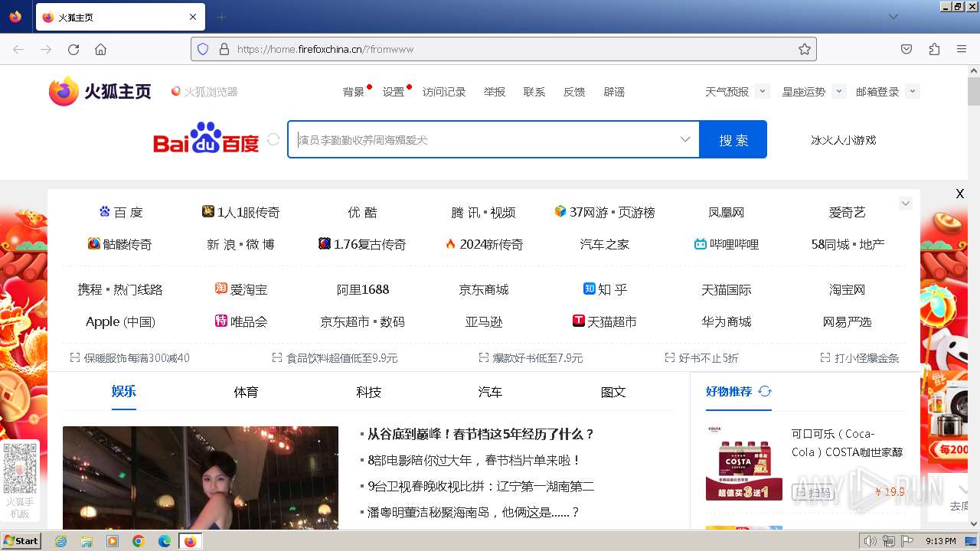Click the 辟谣 header link

(614, 92)
